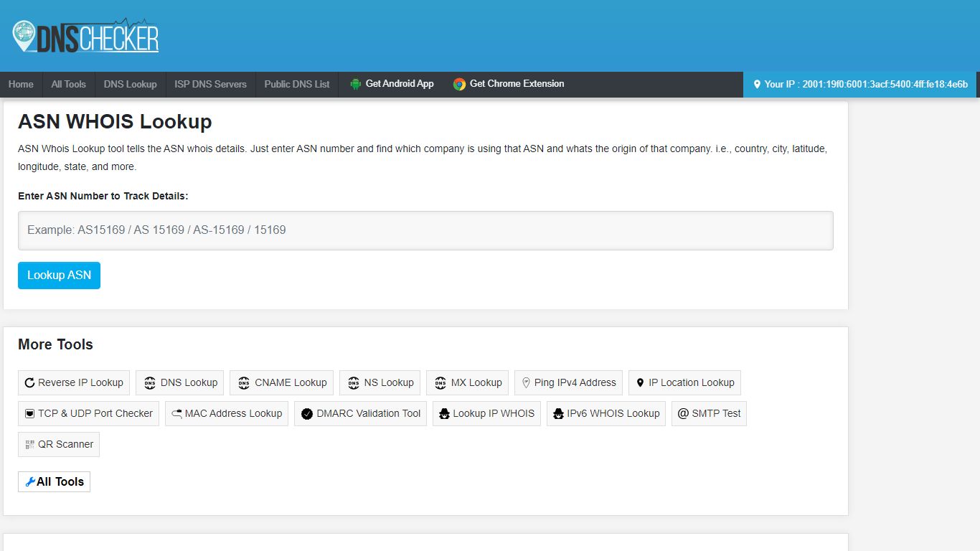Open Public DNS List menu item
The height and width of the screenshot is (551, 980).
pyautogui.click(x=297, y=84)
